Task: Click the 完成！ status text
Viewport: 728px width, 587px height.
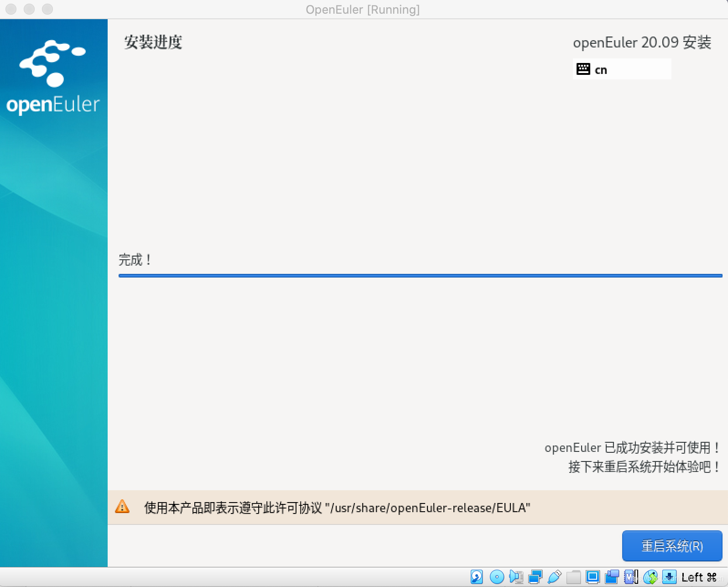Action: (135, 260)
